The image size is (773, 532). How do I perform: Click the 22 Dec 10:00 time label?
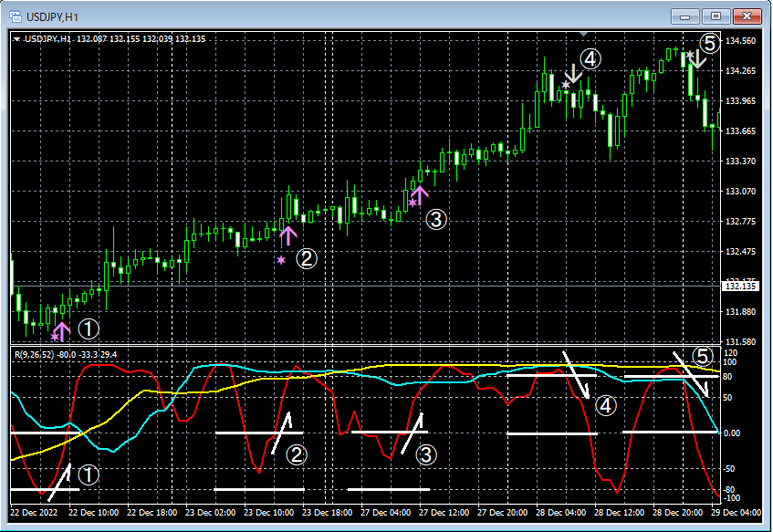tap(94, 513)
